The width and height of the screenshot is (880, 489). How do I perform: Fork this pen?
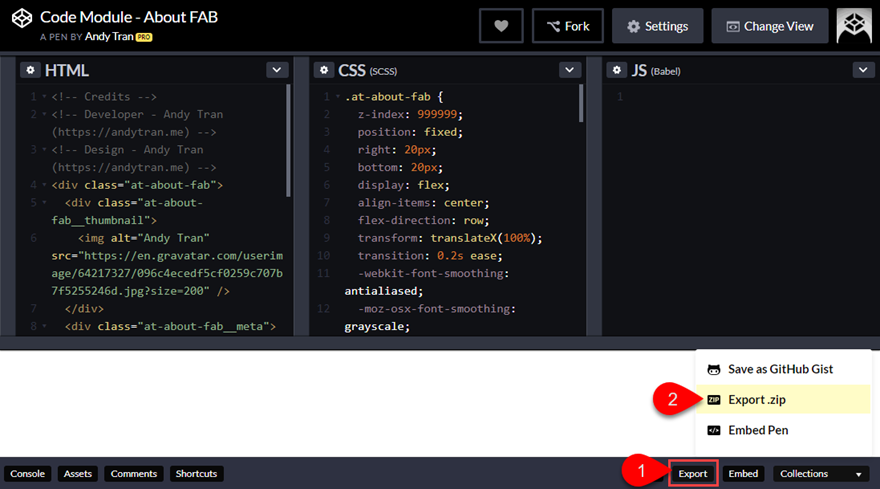coord(567,26)
